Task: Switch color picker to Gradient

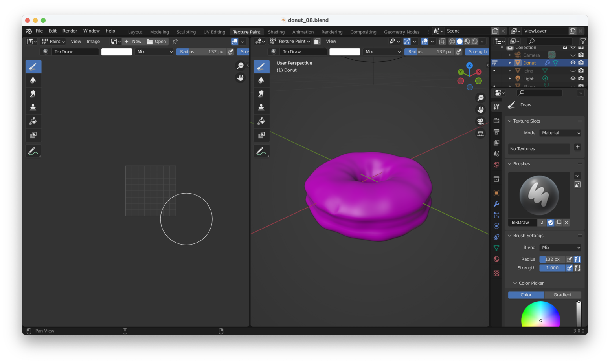Action: (x=562, y=295)
